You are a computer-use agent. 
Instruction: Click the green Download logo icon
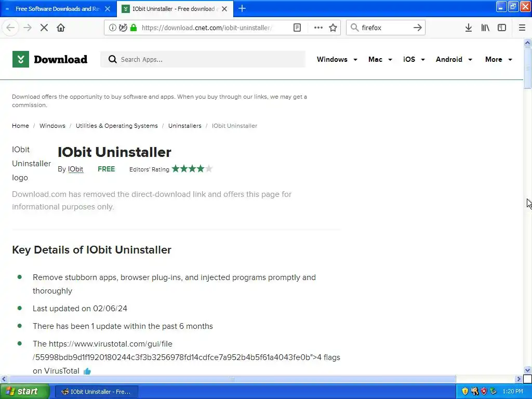pos(21,59)
